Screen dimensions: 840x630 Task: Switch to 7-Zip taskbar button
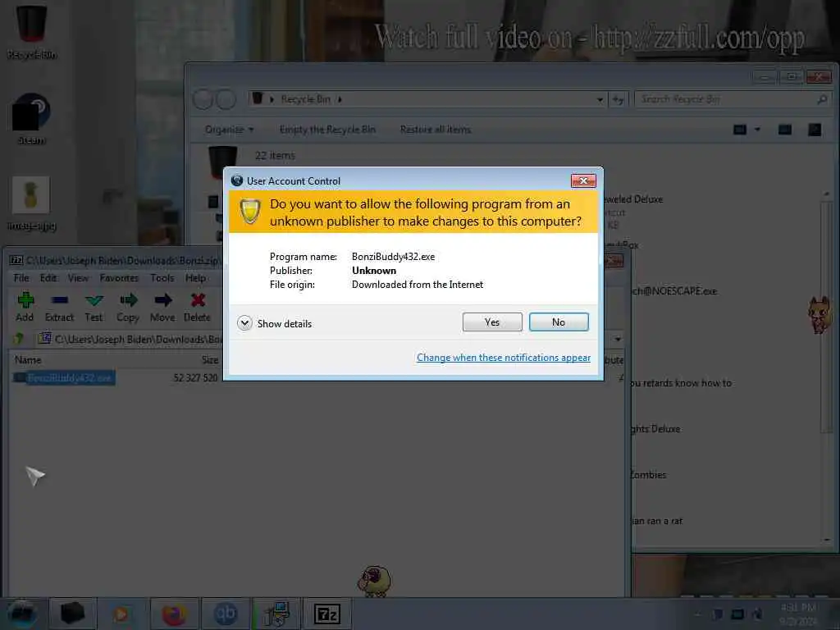[x=326, y=614]
